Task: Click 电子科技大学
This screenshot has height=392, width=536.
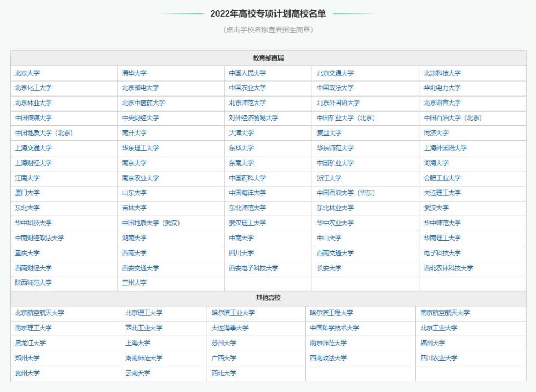Action: (442, 253)
